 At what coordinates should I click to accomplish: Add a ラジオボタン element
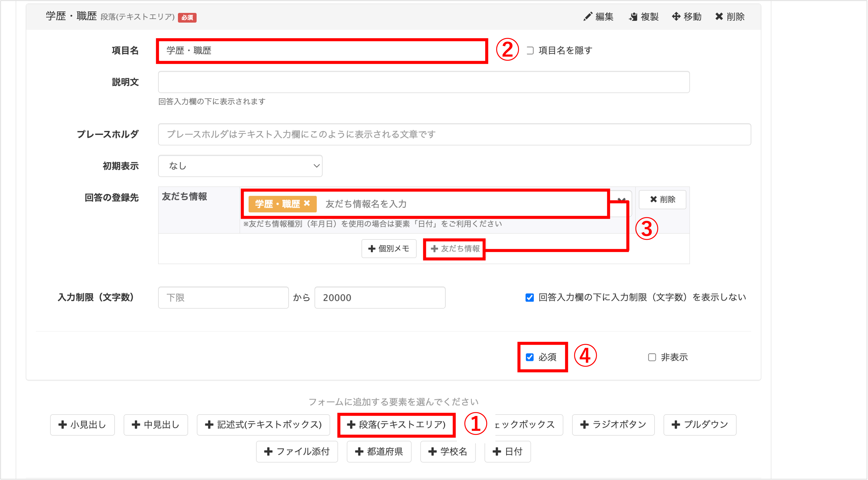613,425
